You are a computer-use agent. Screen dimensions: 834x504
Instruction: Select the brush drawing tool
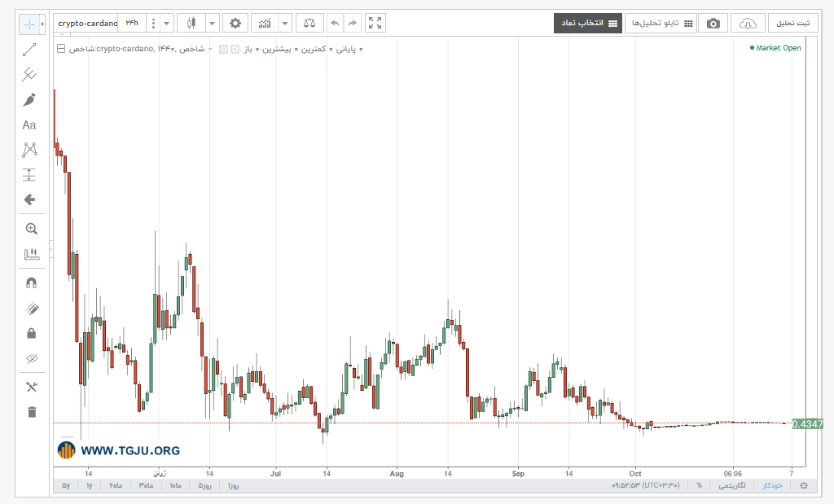click(x=29, y=100)
